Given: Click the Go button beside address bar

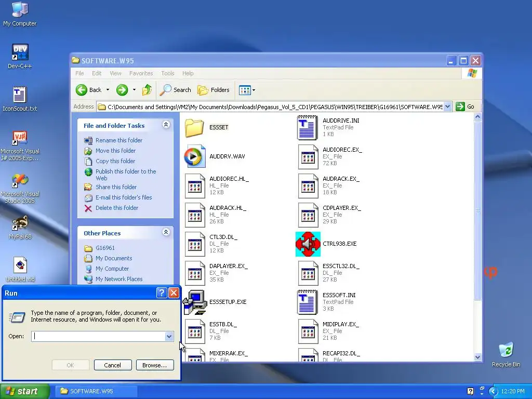Looking at the screenshot, I should [466, 107].
